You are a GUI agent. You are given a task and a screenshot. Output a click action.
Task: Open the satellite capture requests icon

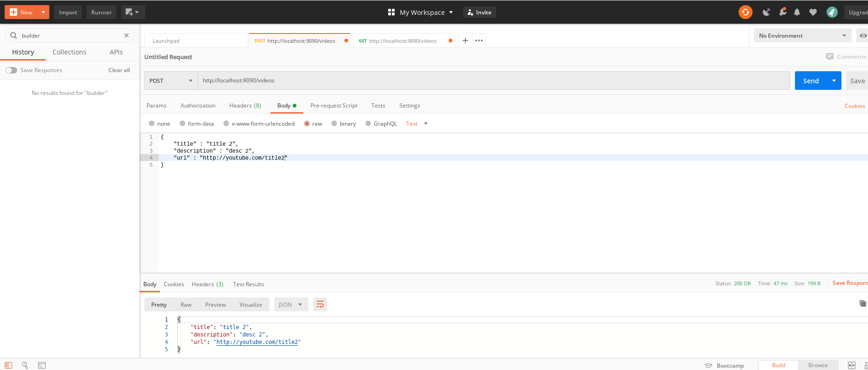point(766,13)
